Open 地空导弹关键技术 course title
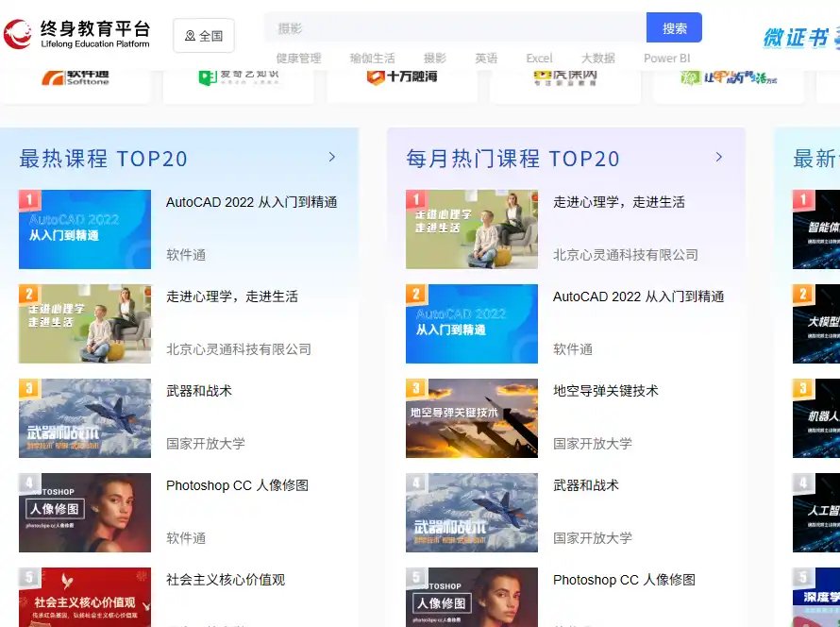 [x=605, y=391]
